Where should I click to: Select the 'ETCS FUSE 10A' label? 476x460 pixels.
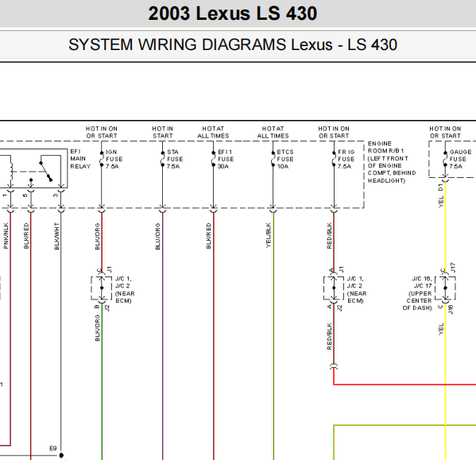tap(285, 159)
